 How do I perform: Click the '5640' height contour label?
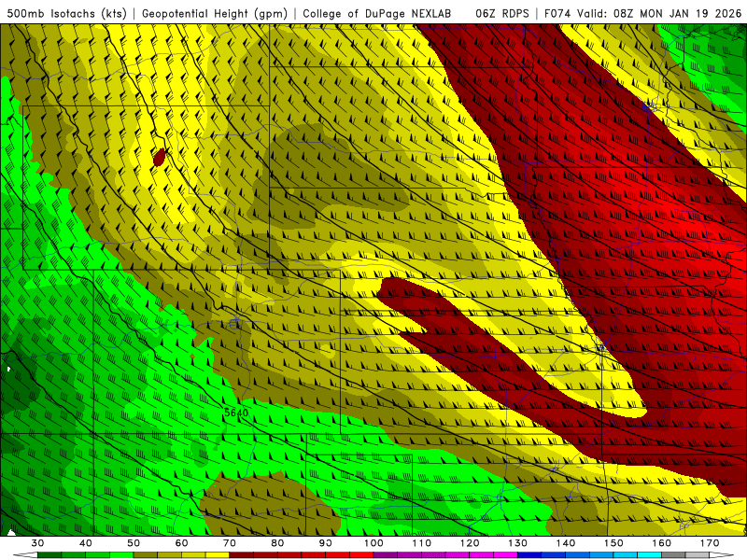point(236,413)
